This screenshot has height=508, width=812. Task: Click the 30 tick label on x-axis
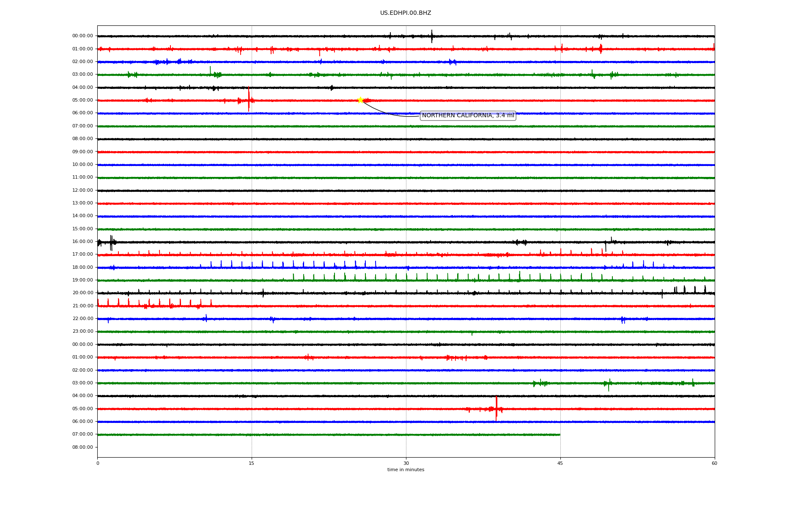point(406,463)
